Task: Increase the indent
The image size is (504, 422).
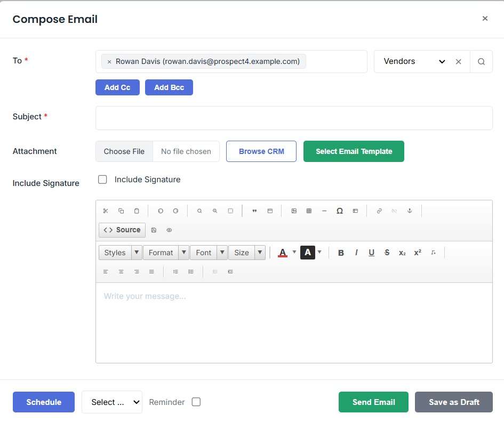Action: tap(230, 272)
